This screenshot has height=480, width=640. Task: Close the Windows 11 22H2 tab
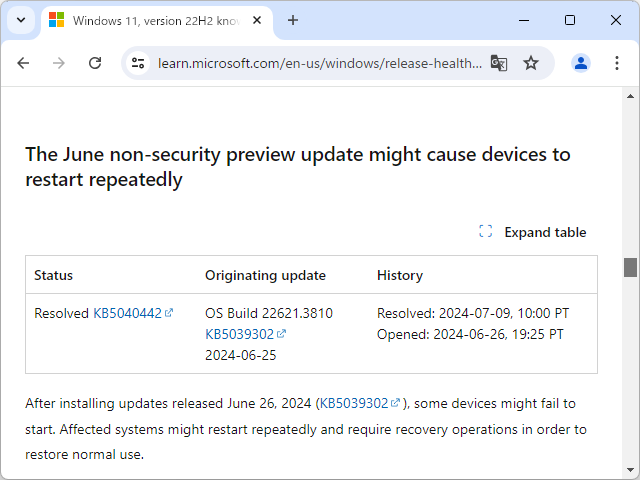point(257,20)
